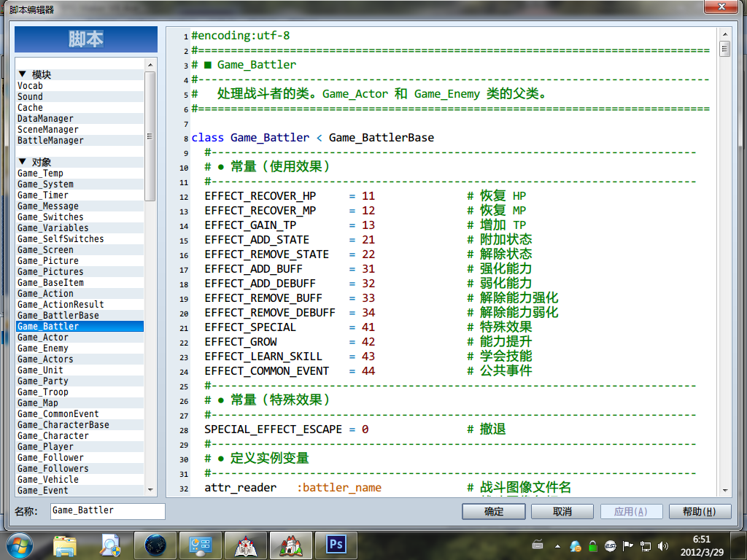Click script list scrollbar down arrow
747x560 pixels.
(150, 489)
